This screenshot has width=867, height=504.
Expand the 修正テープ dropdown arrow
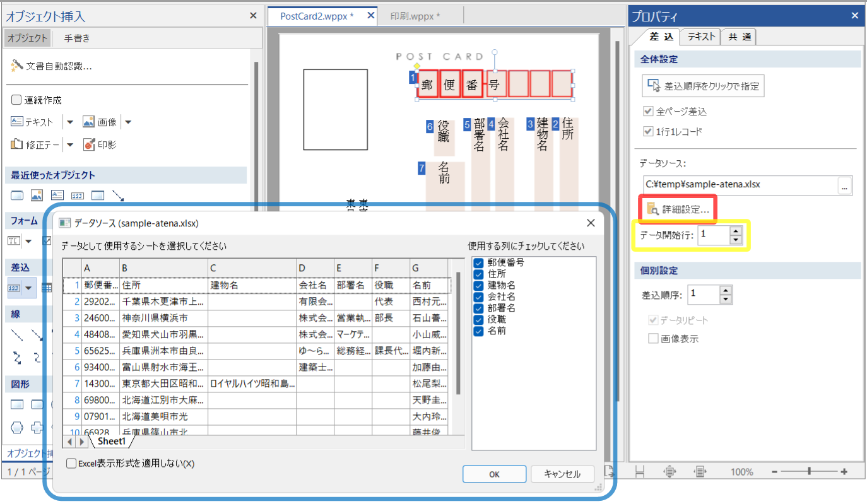click(x=69, y=145)
